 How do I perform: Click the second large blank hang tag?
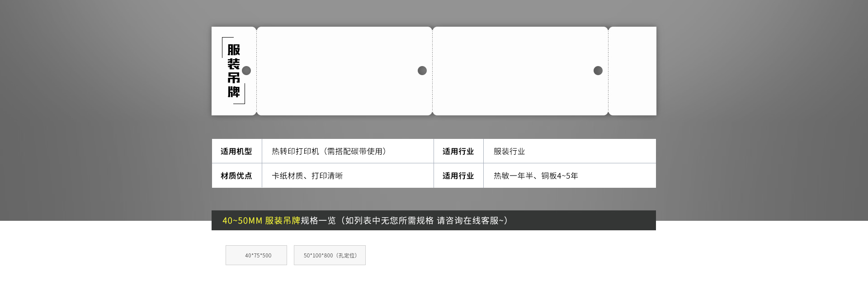point(515,71)
